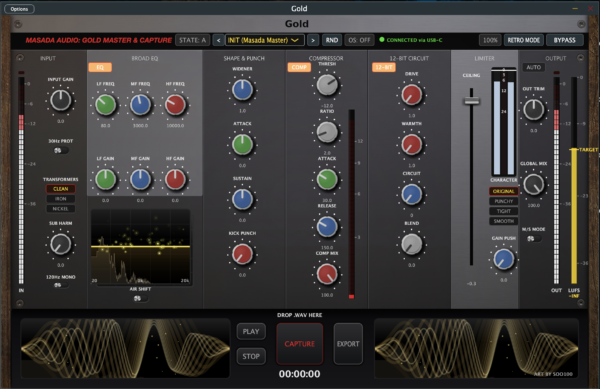
Task: Start recording with the CAPTURE button
Action: click(x=300, y=344)
